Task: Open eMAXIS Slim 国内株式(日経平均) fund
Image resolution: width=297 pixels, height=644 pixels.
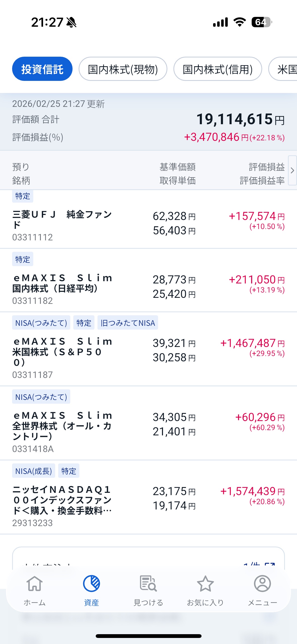Action: (x=62, y=283)
